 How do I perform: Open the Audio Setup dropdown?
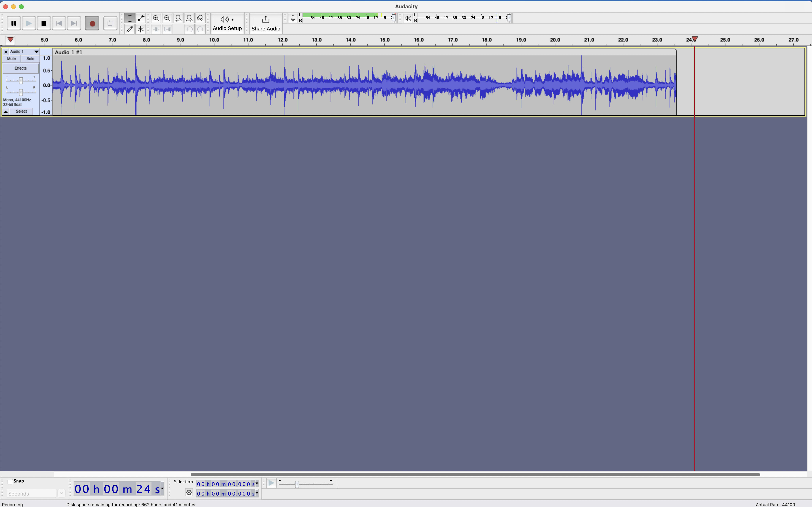pos(227,23)
